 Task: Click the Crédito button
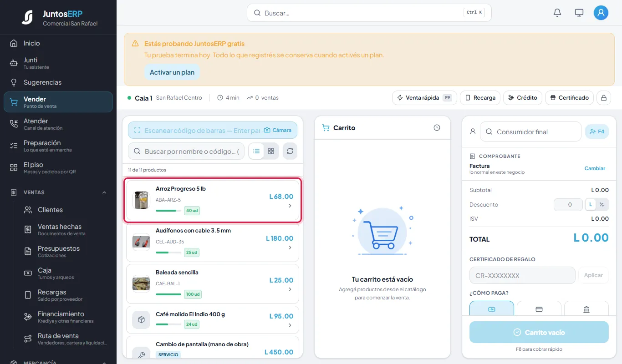coord(523,98)
